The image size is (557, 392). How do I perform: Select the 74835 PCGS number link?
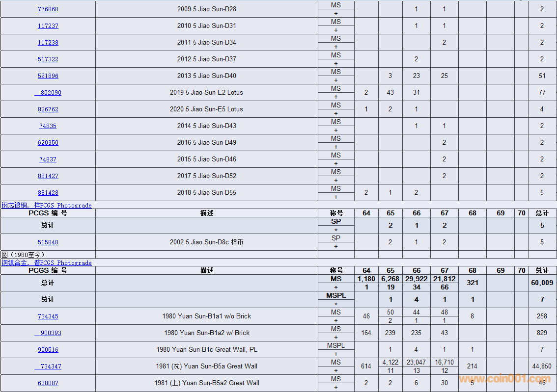click(x=48, y=126)
